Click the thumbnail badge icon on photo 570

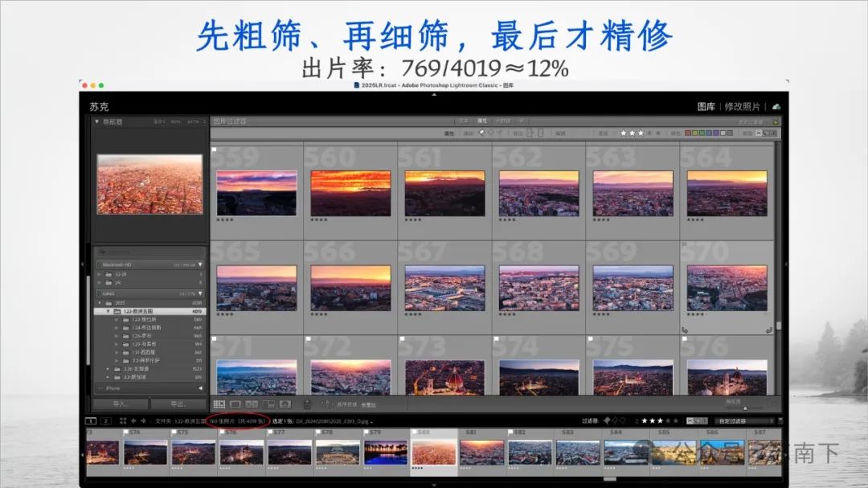[685, 330]
